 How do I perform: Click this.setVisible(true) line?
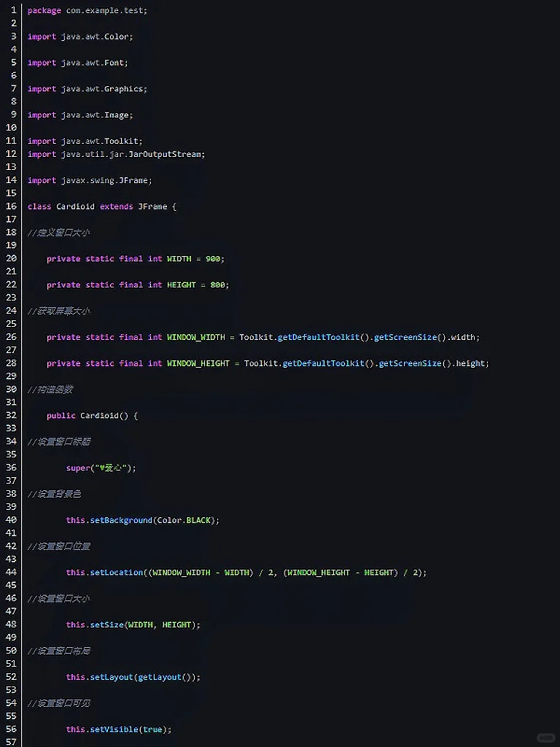coord(119,729)
